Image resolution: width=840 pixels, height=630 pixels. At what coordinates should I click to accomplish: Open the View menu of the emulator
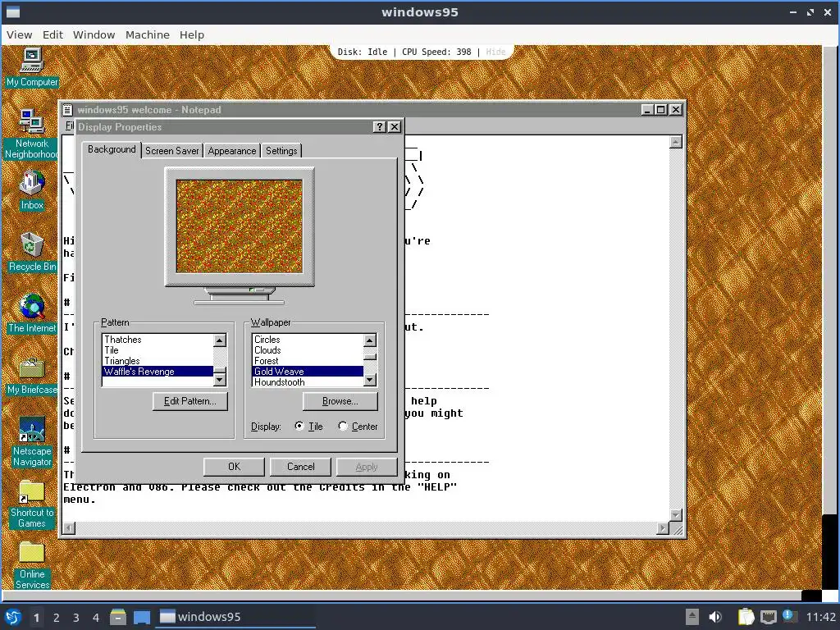[20, 34]
